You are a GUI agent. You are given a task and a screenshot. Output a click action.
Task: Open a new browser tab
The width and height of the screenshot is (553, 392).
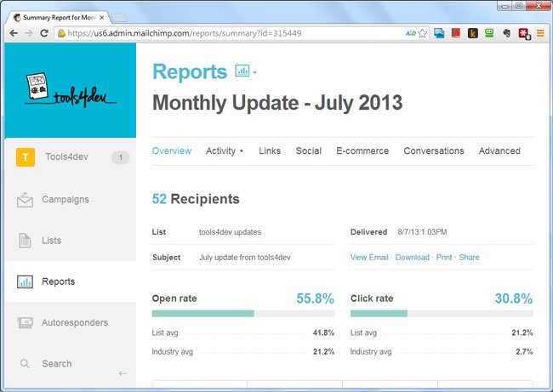pyautogui.click(x=120, y=18)
